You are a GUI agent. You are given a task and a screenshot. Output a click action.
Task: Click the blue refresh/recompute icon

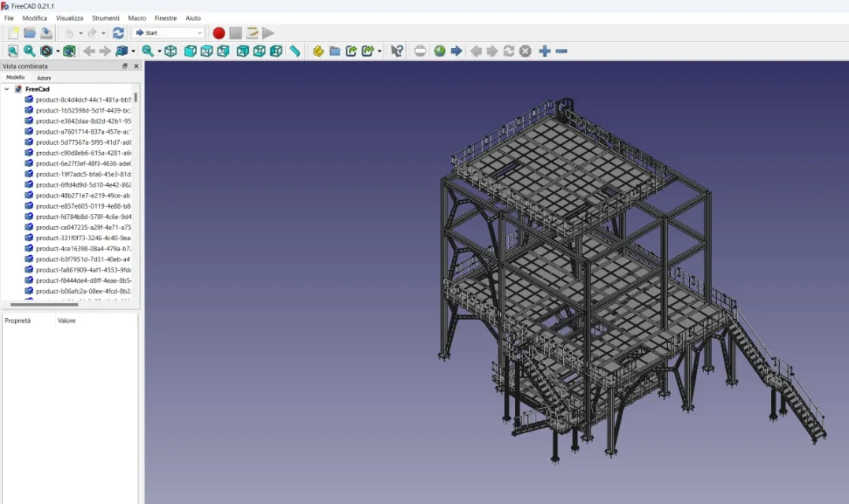coord(118,33)
